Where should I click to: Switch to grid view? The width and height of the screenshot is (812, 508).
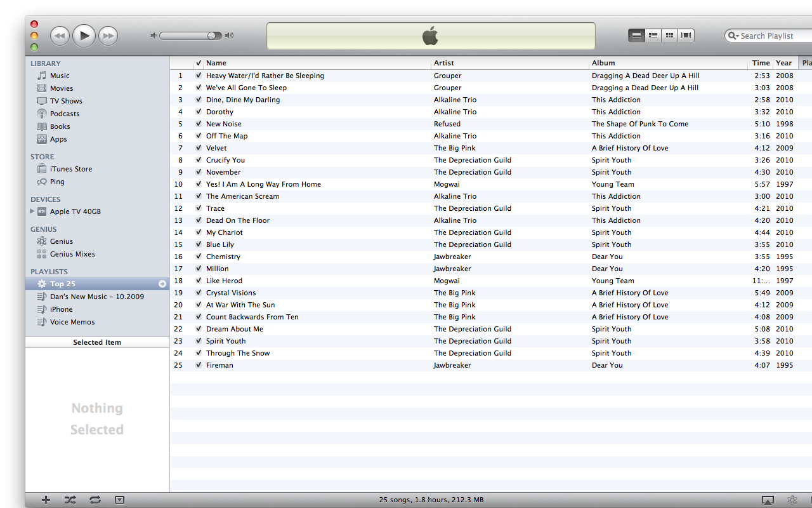669,36
